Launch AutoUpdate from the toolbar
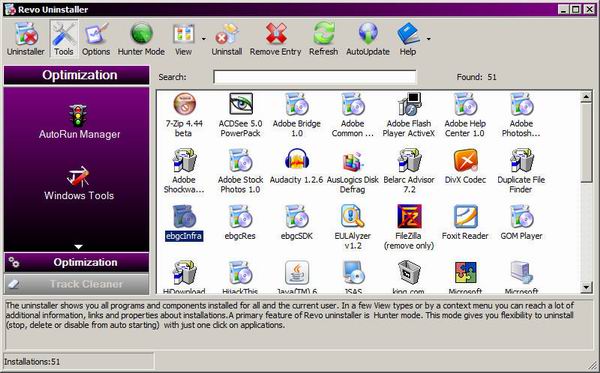 368,39
